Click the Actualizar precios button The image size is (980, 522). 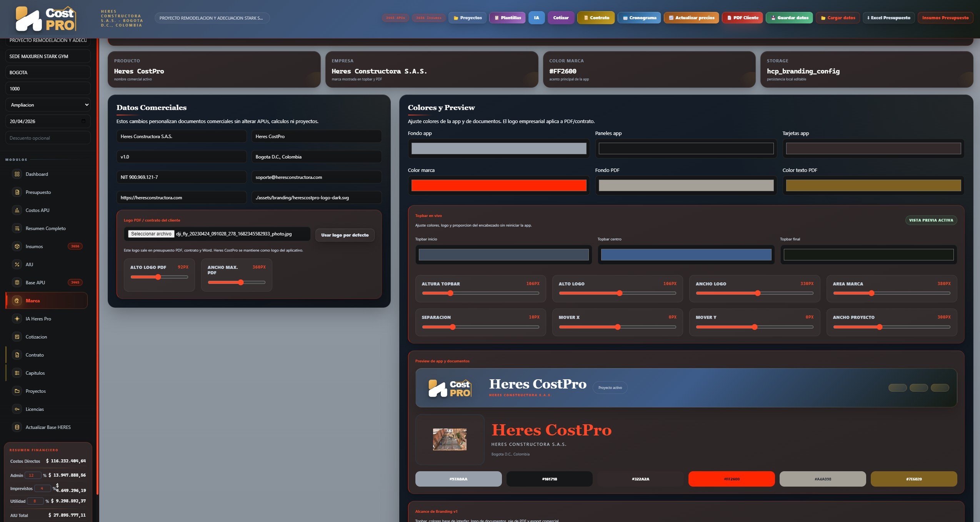point(691,18)
